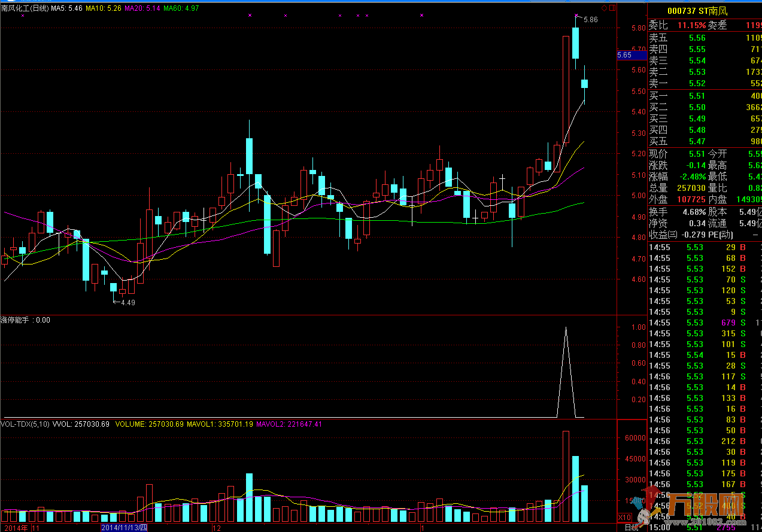Open the 日线 period selector at chart bottom

[x=631, y=527]
